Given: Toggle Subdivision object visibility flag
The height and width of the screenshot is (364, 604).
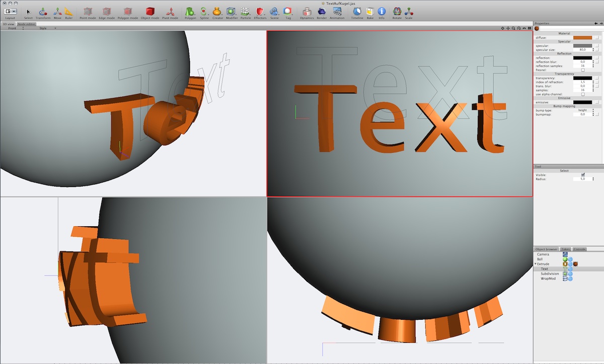Looking at the screenshot, I should [x=570, y=274].
